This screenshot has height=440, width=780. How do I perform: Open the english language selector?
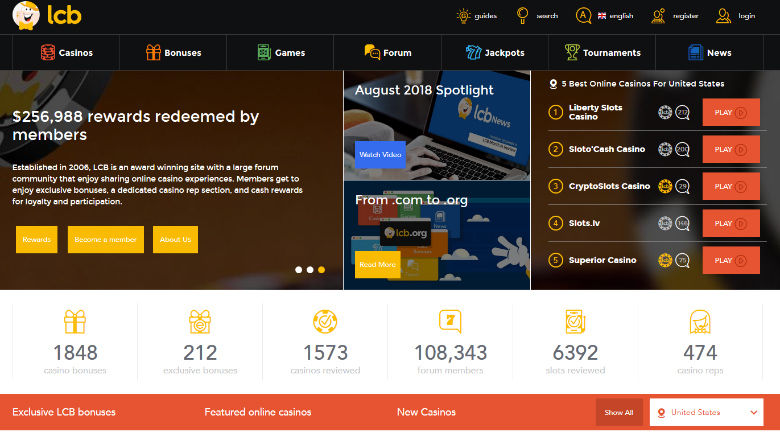615,16
